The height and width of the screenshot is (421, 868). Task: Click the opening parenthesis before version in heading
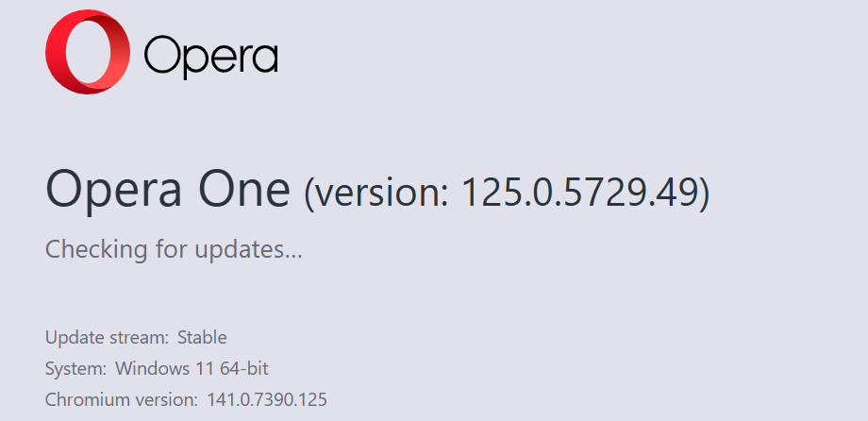tap(309, 193)
